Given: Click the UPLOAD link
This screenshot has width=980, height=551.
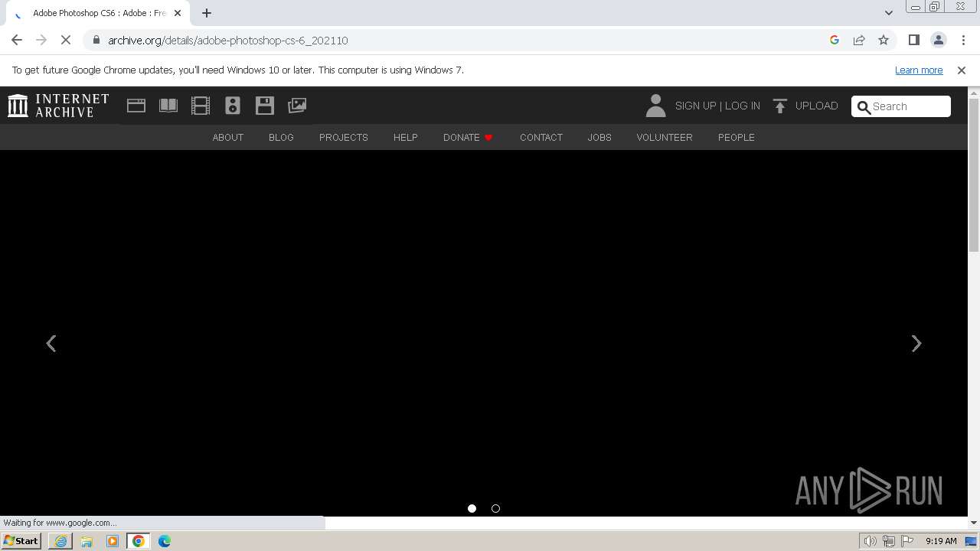Looking at the screenshot, I should [817, 106].
